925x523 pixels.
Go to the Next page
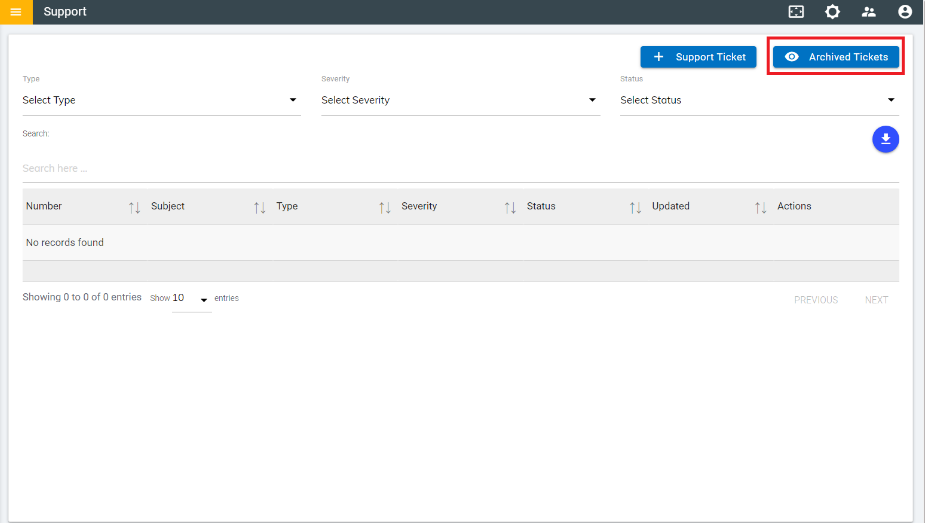pyautogui.click(x=876, y=300)
